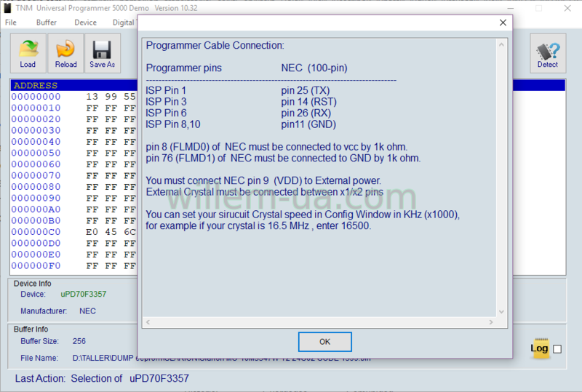
Task: Open the Device menu
Action: tap(85, 23)
